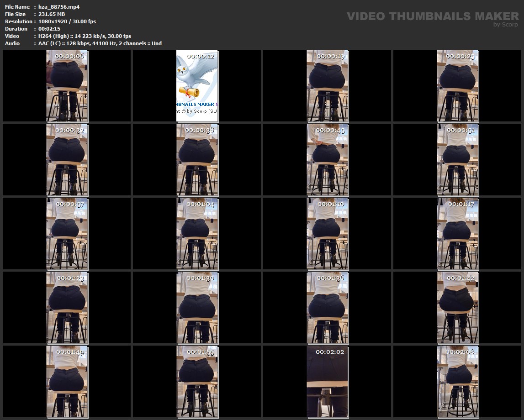Open the frame labeled 00:00:32
This screenshot has height=420, width=524.
[67, 160]
